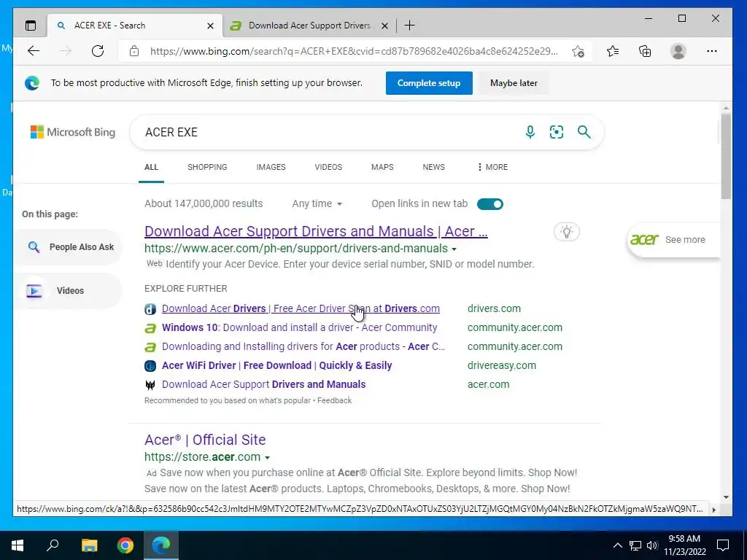Expand acer.com drivers-and-manuals URL dropdown arrow
This screenshot has width=747, height=560.
[454, 249]
